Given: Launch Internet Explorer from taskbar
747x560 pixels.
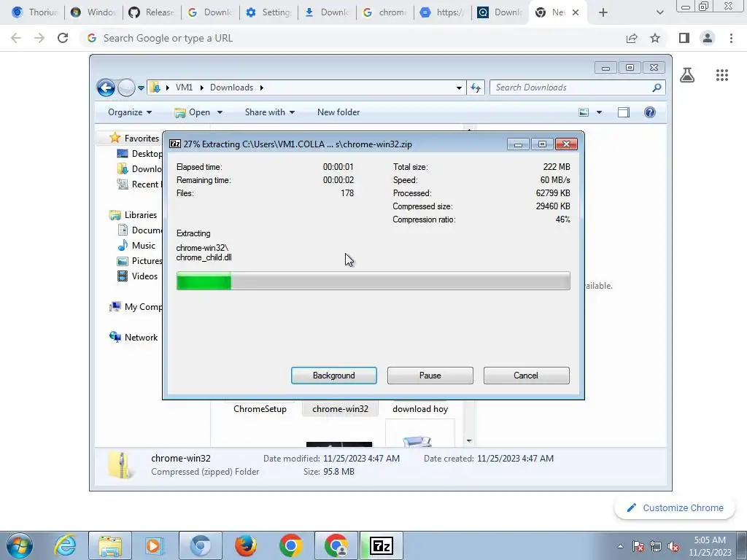Looking at the screenshot, I should pyautogui.click(x=65, y=545).
